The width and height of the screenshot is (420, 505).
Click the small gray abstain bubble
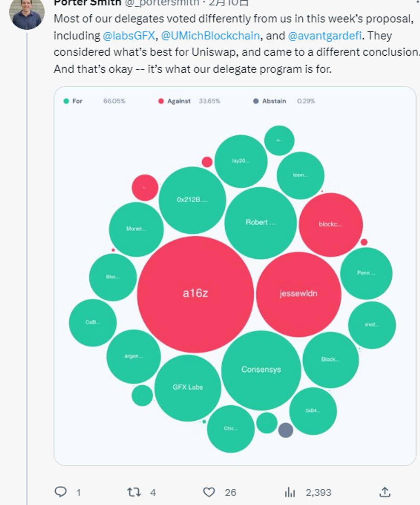[285, 430]
